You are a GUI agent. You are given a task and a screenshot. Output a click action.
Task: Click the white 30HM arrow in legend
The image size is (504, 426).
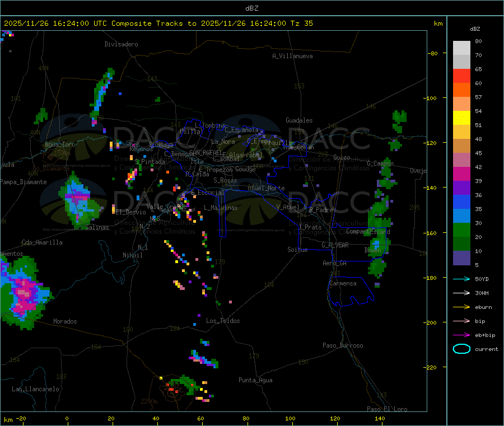coord(461,293)
